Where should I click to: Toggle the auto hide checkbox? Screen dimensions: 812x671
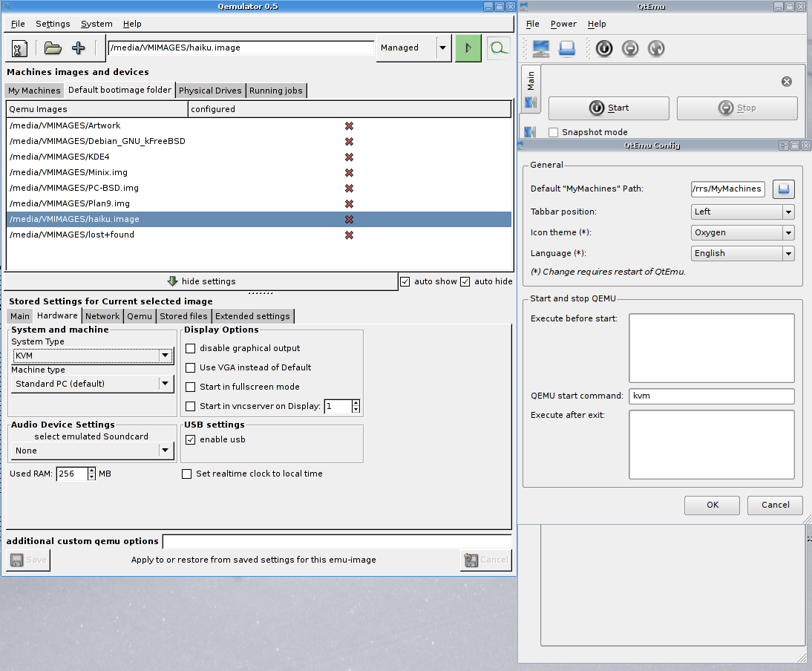tap(465, 281)
